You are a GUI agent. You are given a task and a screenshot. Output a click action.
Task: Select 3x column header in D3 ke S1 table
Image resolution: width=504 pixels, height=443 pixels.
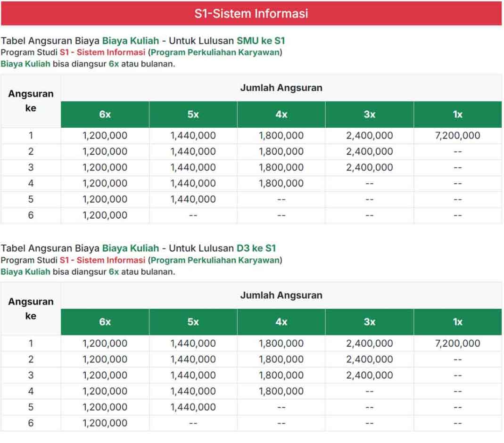[370, 322]
